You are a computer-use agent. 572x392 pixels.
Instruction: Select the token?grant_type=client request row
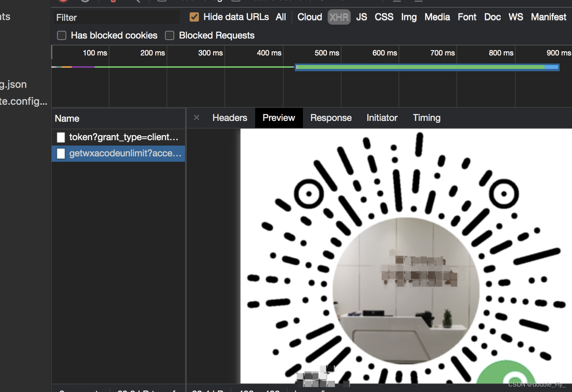click(118, 137)
